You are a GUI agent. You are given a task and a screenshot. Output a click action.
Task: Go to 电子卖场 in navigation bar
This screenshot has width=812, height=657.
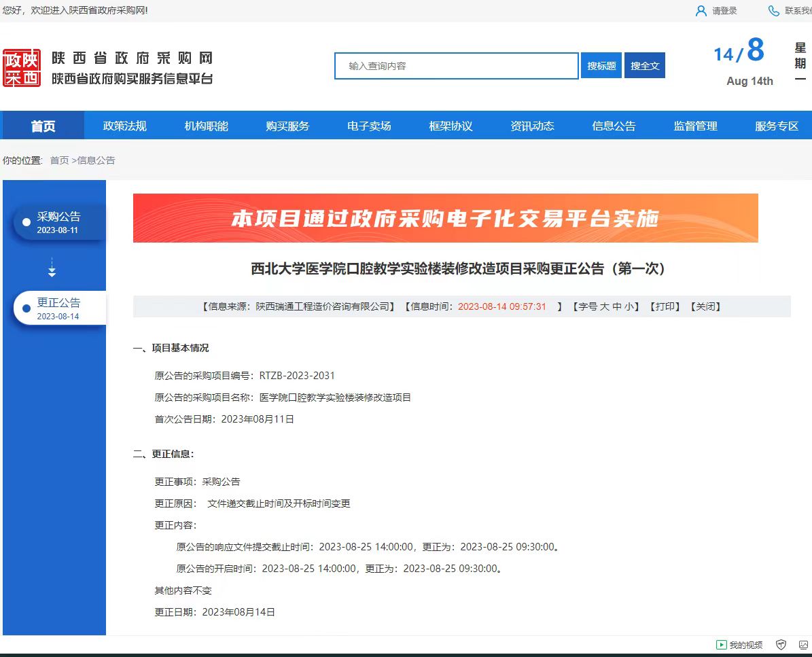point(369,126)
